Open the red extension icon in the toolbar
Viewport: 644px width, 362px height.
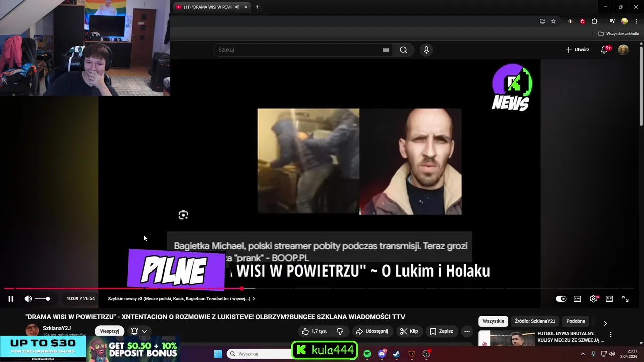point(582,21)
